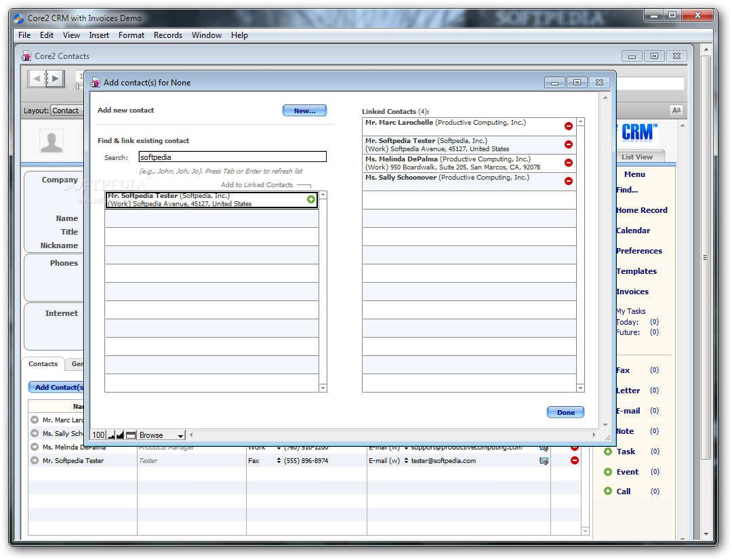Screen dimensions: 732x560
Task: Open Ms. Sally Schoonover record arrow icon
Action: 35,433
